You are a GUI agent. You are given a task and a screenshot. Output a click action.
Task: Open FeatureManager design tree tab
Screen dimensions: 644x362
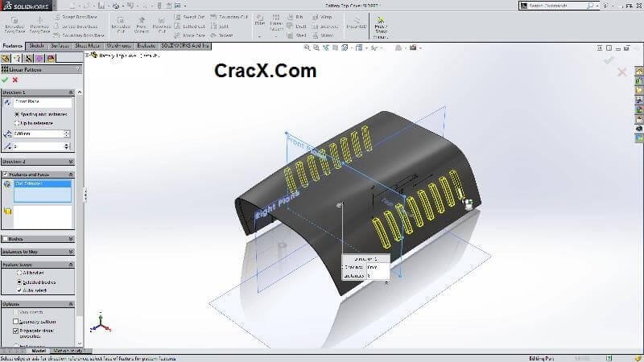pos(6,58)
